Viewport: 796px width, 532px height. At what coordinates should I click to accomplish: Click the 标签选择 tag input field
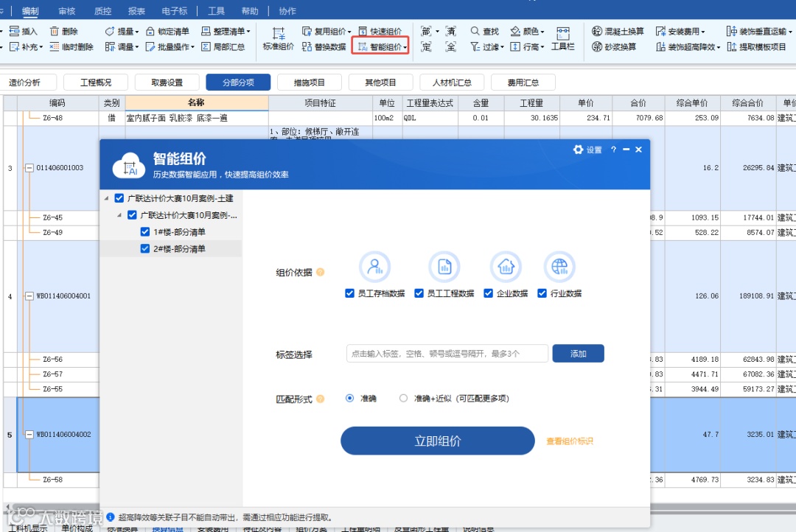click(x=447, y=353)
